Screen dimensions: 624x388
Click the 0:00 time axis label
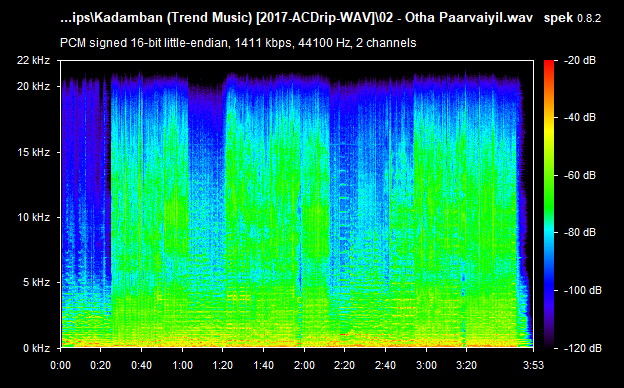[x=60, y=365]
